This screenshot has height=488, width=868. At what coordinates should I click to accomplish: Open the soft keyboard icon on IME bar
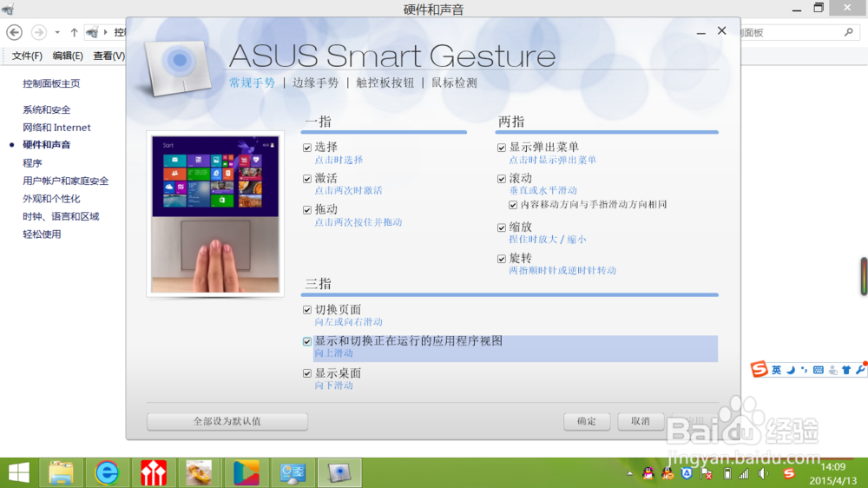coord(819,370)
